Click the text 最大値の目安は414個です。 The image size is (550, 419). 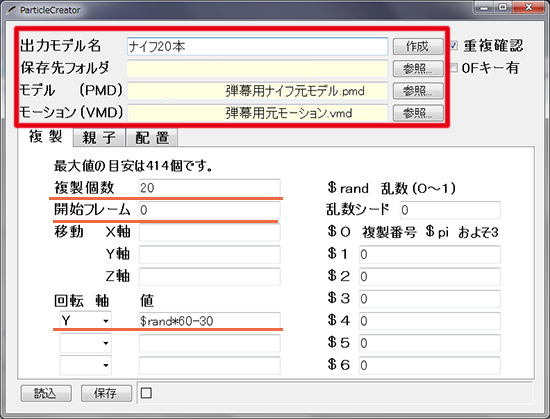click(133, 166)
